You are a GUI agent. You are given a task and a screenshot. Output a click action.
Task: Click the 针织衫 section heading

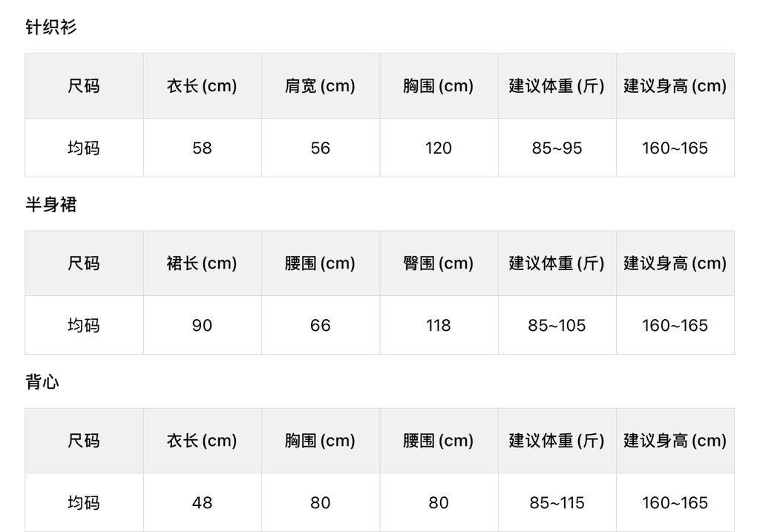[x=50, y=27]
